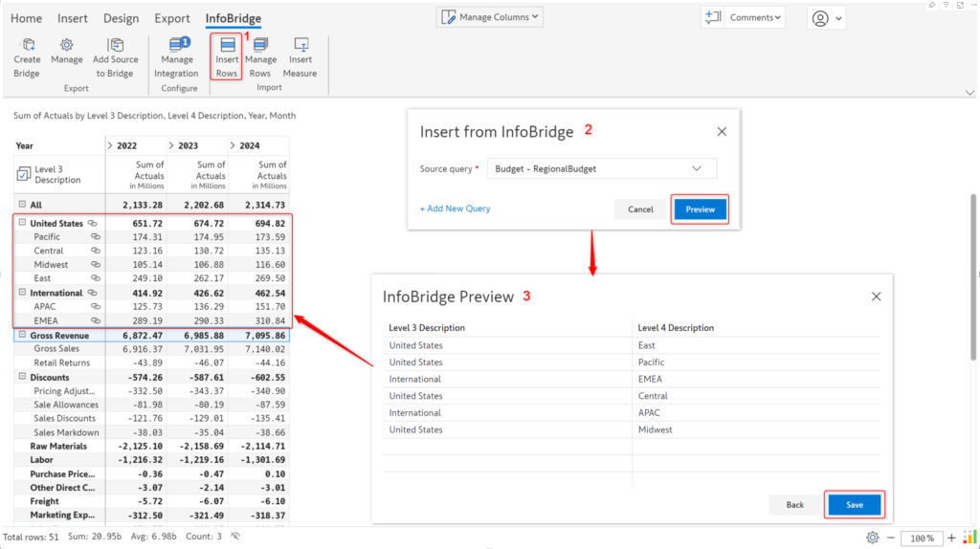
Task: Click the add comment icon
Action: pos(712,17)
